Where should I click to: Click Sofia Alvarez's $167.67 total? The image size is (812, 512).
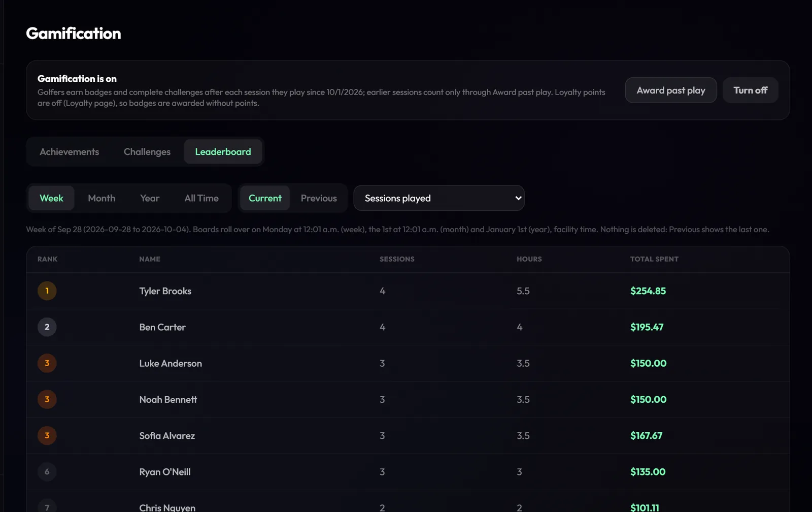pyautogui.click(x=647, y=435)
